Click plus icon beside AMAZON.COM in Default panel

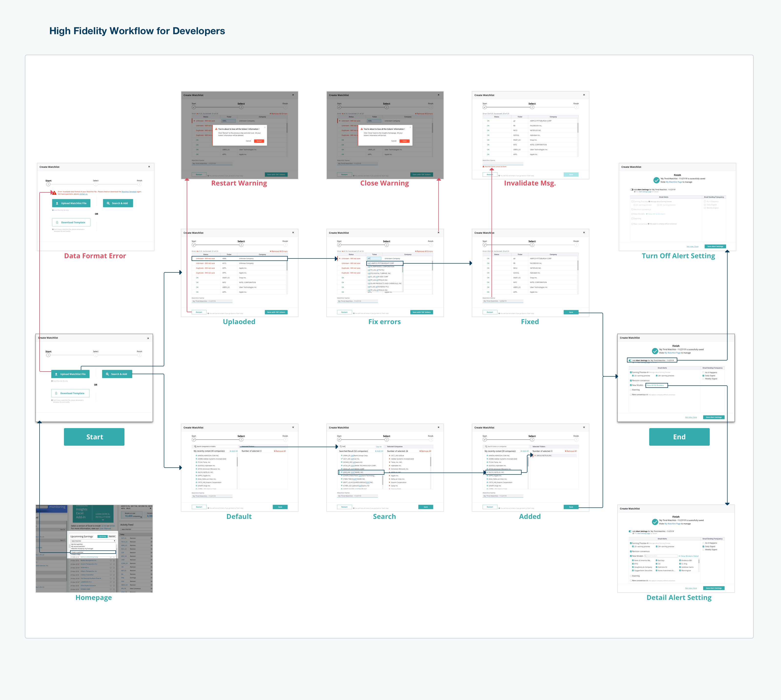coord(196,455)
